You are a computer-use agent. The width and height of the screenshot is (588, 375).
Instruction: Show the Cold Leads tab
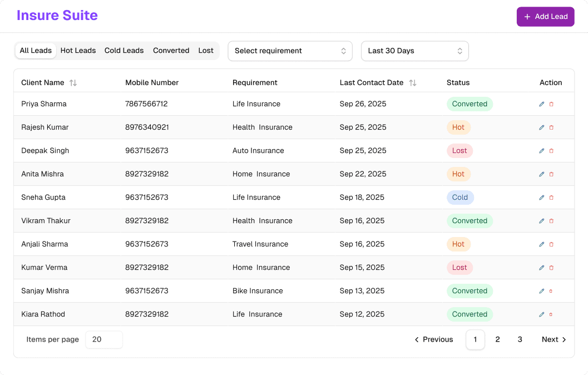(123, 51)
